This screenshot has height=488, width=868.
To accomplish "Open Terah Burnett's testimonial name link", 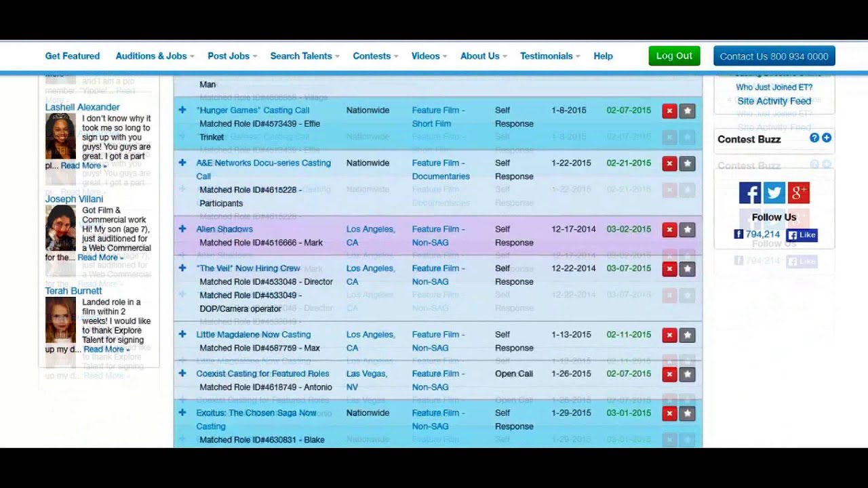I will pos(73,291).
